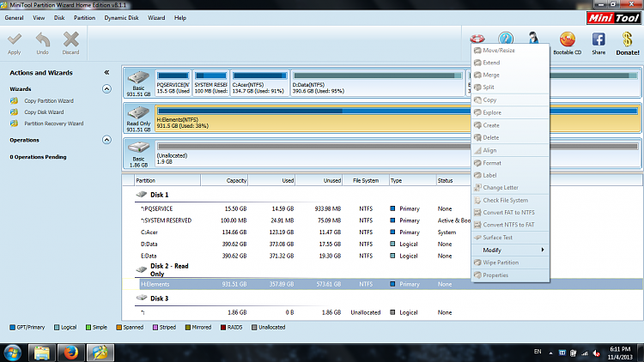
Task: Choose Explore in context menu
Action: click(510, 112)
